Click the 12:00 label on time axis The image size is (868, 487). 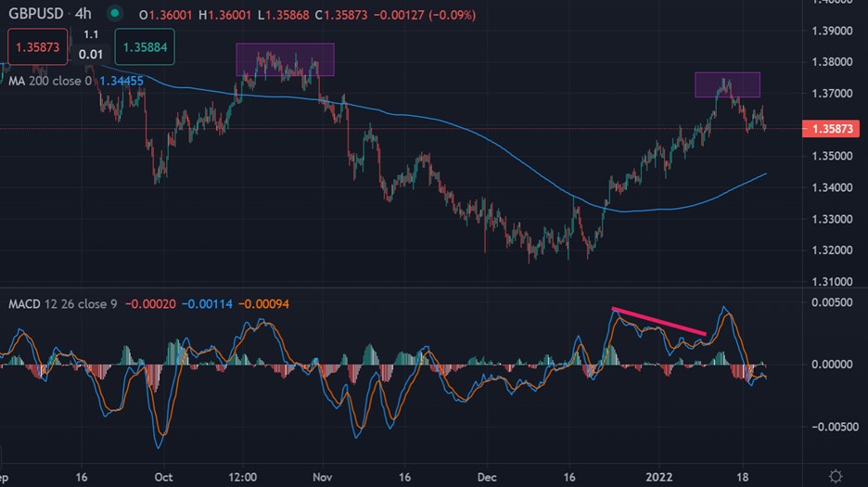tap(242, 477)
